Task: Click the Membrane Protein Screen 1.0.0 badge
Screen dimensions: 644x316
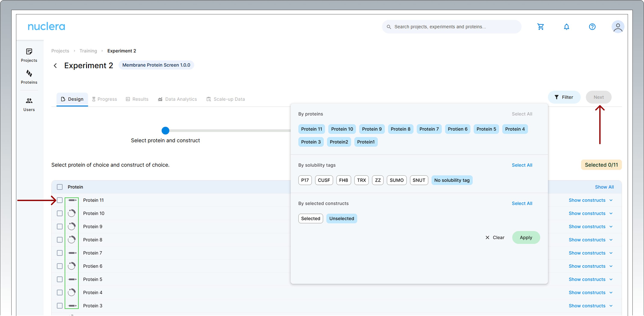Action: coord(156,65)
